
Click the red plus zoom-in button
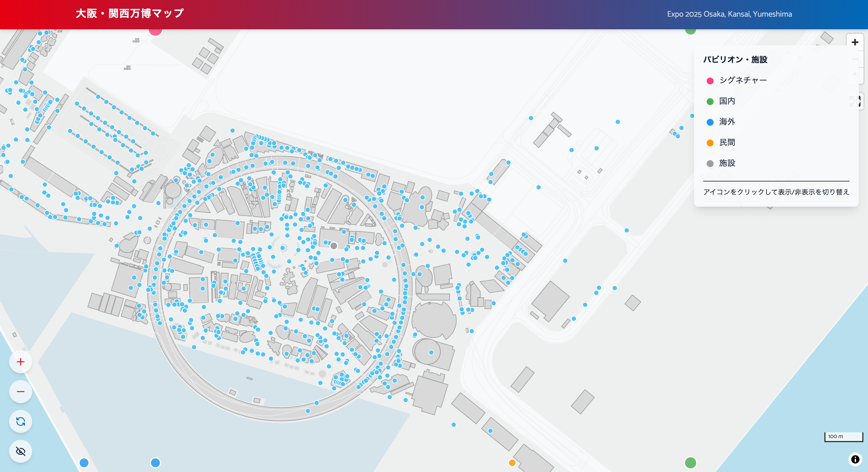point(21,362)
